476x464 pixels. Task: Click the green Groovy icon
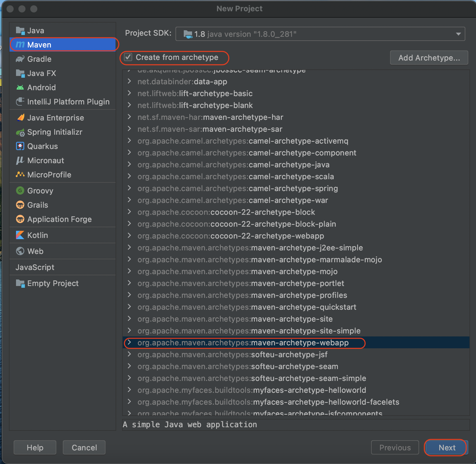point(20,190)
